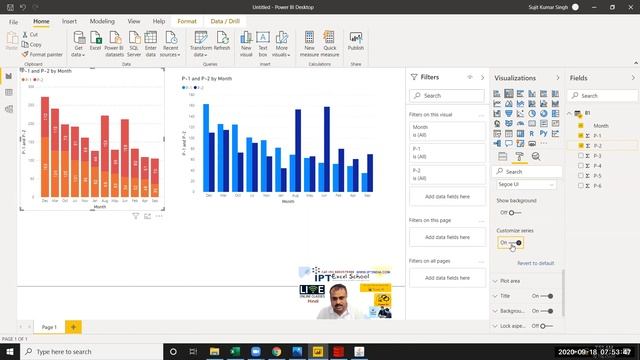This screenshot has height=360, width=640.
Task: Switch to Model view in left sidebar
Action: 9,109
